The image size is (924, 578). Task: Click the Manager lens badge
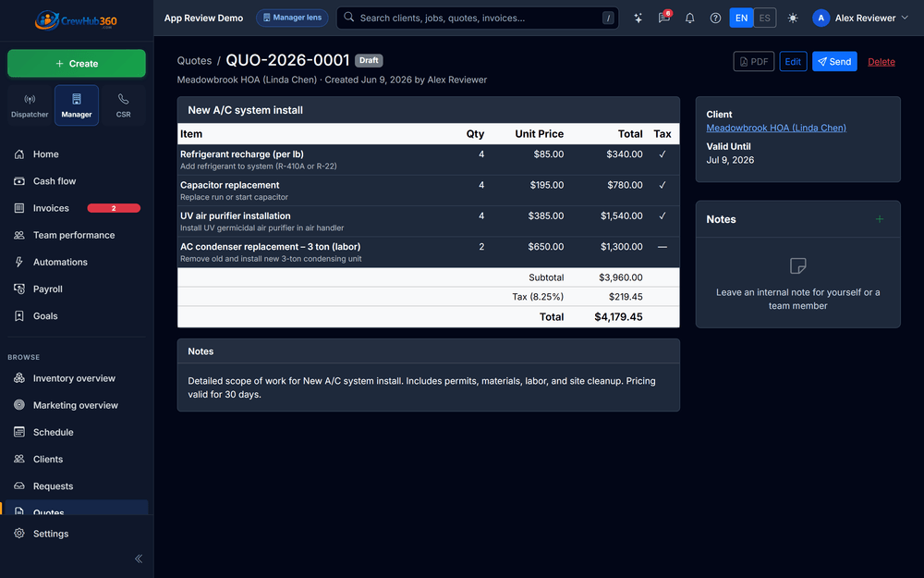[292, 18]
